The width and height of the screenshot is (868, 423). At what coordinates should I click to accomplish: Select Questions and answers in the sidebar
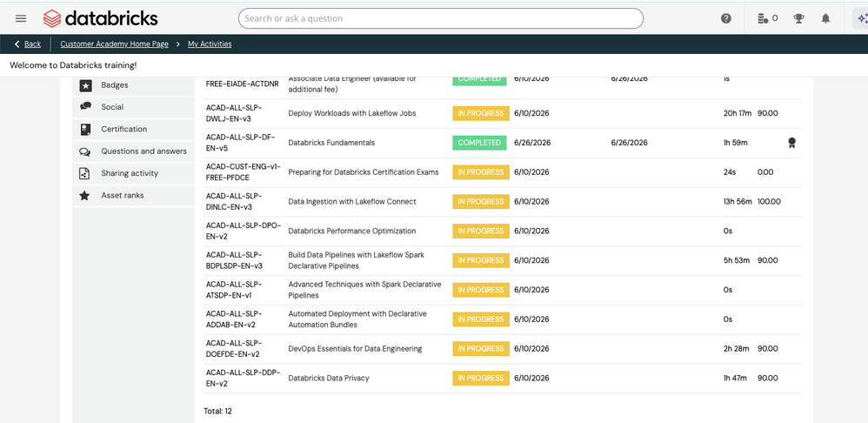click(133, 151)
